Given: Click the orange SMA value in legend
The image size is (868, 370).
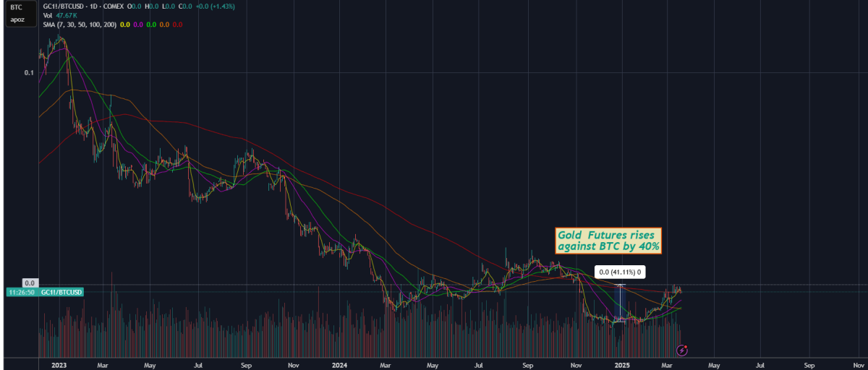Looking at the screenshot, I should [x=163, y=25].
